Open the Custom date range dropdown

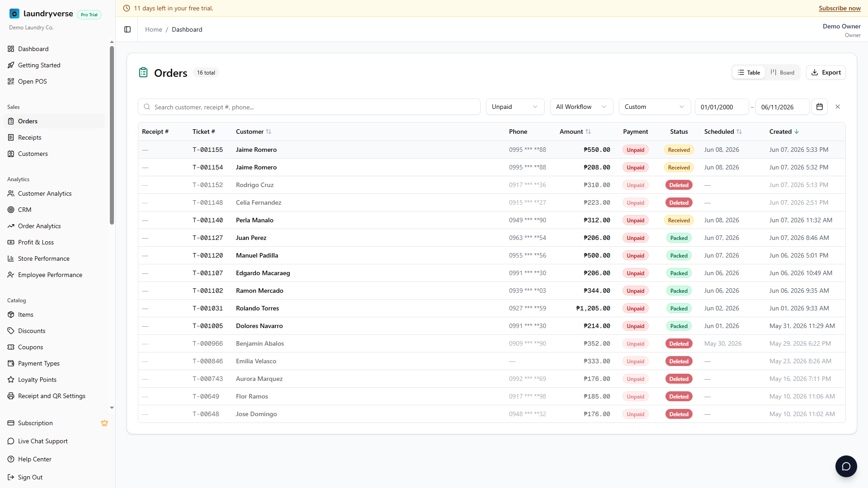click(655, 107)
